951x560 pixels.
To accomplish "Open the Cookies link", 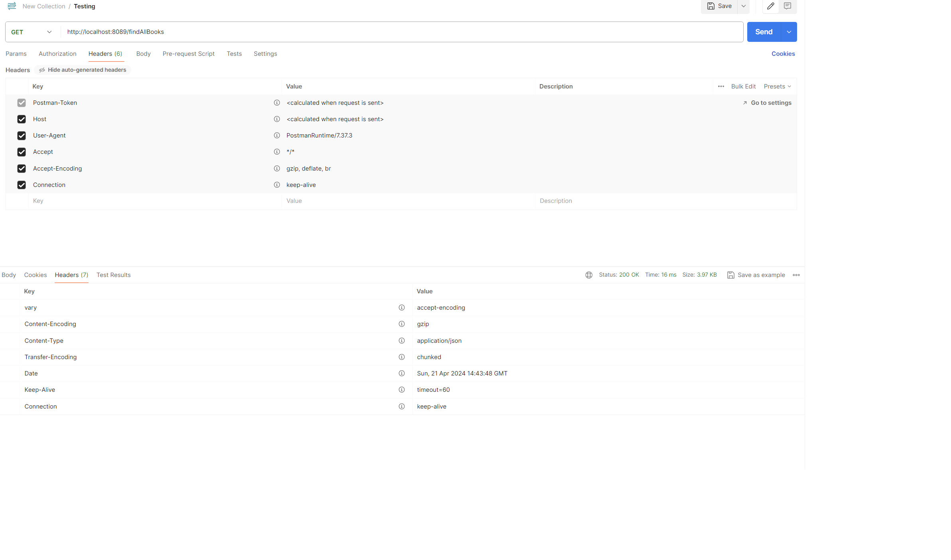I will 783,54.
